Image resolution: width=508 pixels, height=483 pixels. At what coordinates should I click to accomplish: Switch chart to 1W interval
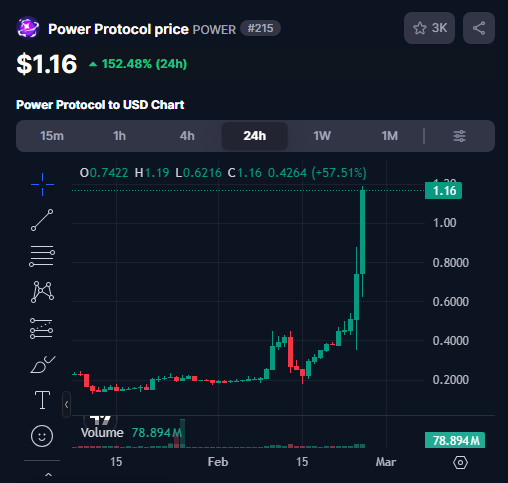tap(322, 136)
